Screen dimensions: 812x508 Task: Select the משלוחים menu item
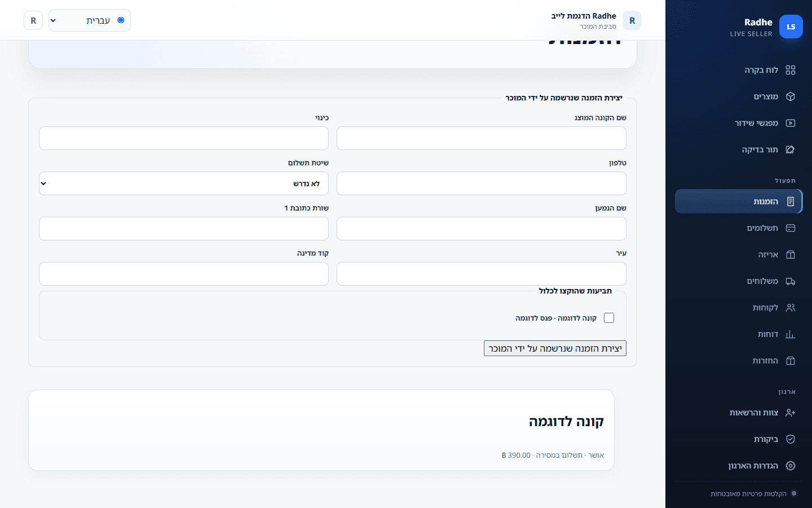tap(739, 281)
